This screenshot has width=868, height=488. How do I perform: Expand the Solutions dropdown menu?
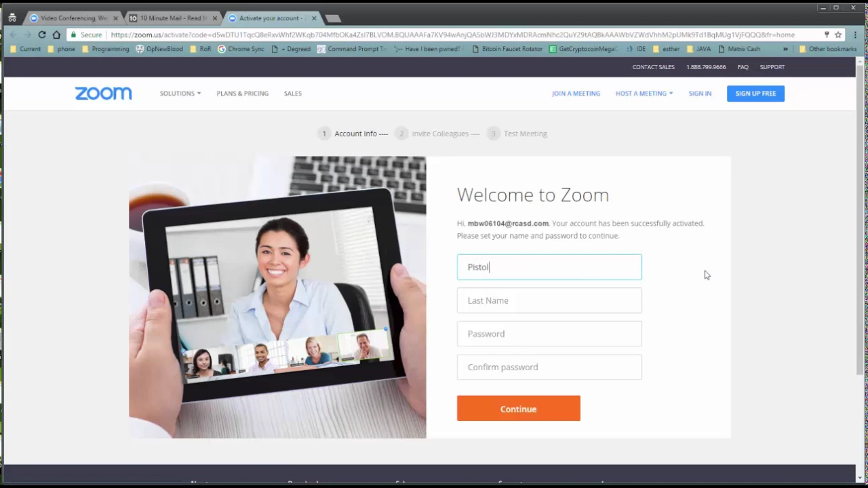click(x=180, y=94)
